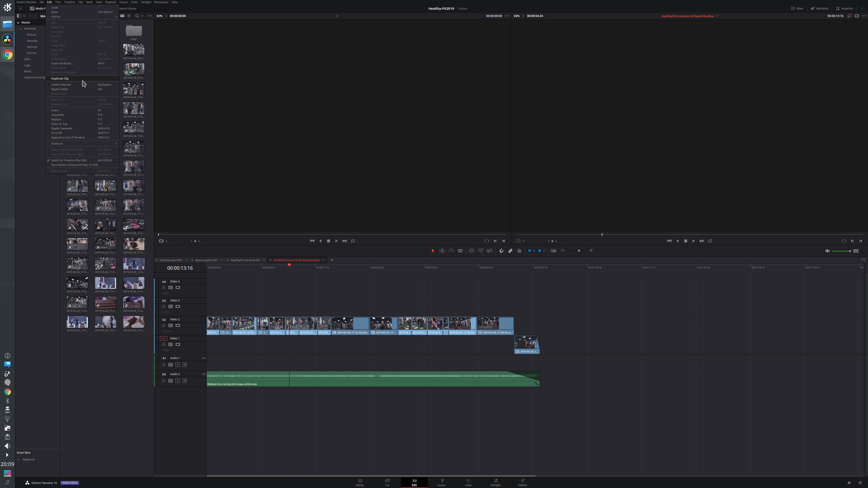The height and width of the screenshot is (488, 868).
Task: Click the V1 destination control
Action: pos(163,338)
